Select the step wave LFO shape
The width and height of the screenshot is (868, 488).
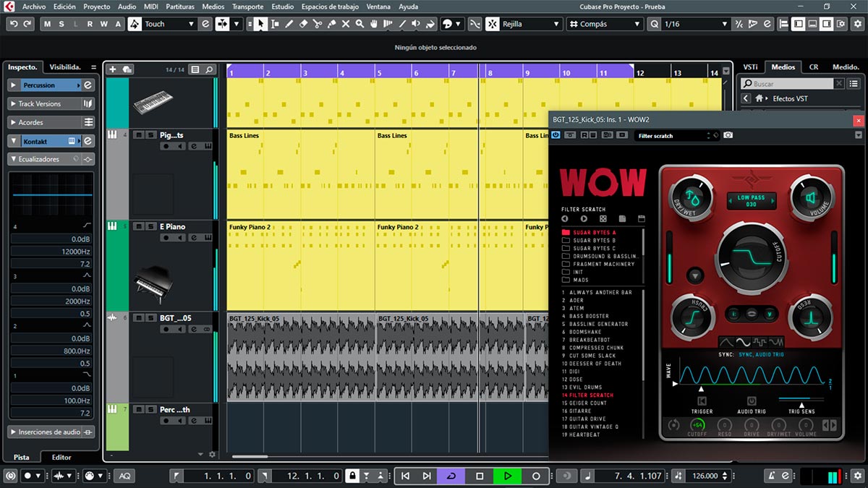[759, 342]
